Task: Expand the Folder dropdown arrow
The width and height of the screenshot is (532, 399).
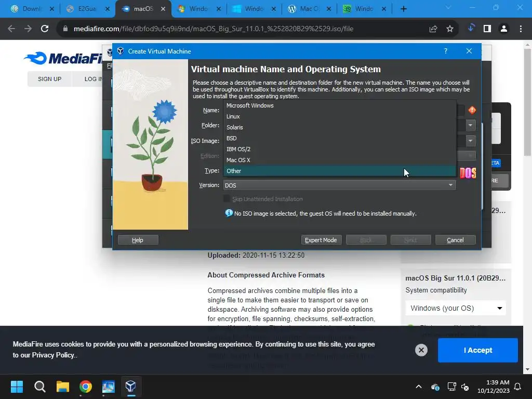Action: click(x=470, y=125)
